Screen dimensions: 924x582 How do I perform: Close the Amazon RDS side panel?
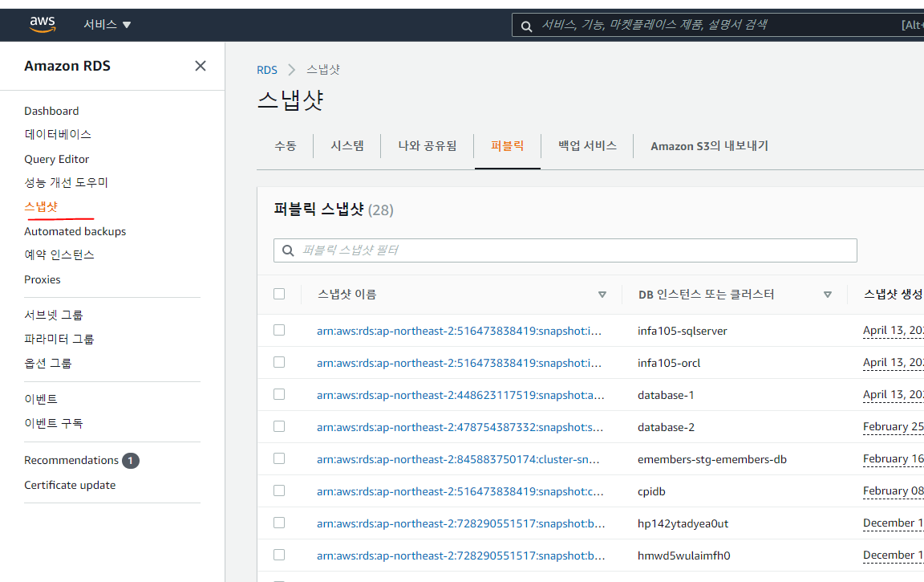(x=201, y=66)
